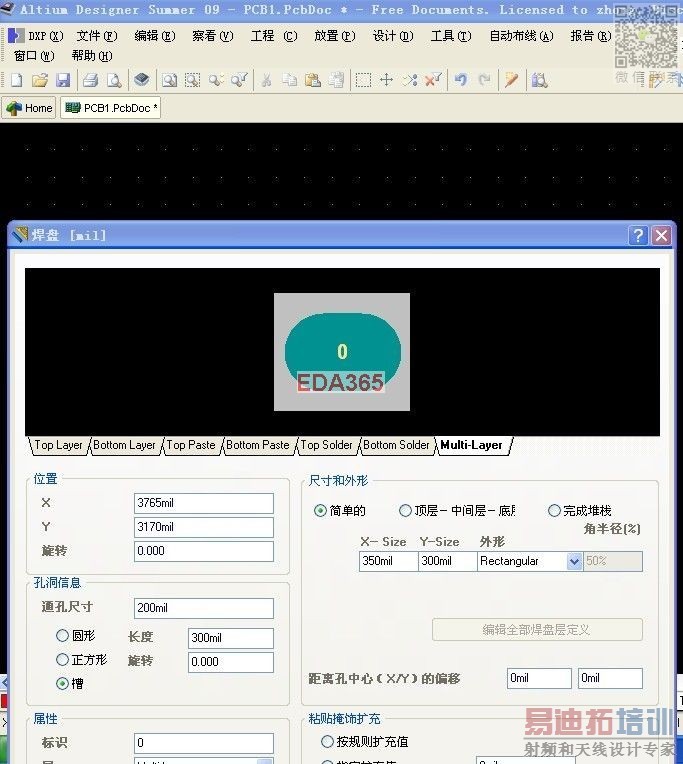Choose the 圆形 hole shape radio

coord(62,635)
